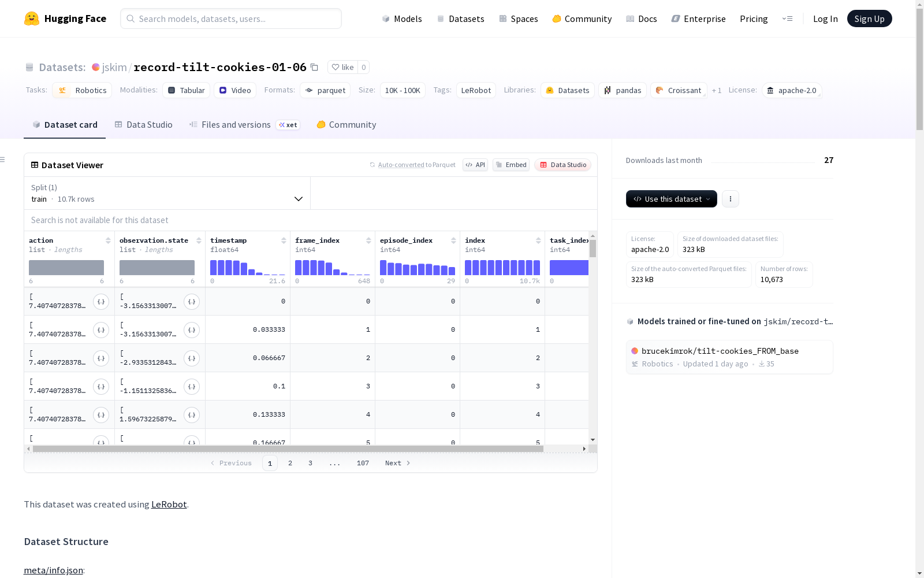
Task: Expand observation.state JSON in timestamp 0.066667 row
Action: point(192,358)
